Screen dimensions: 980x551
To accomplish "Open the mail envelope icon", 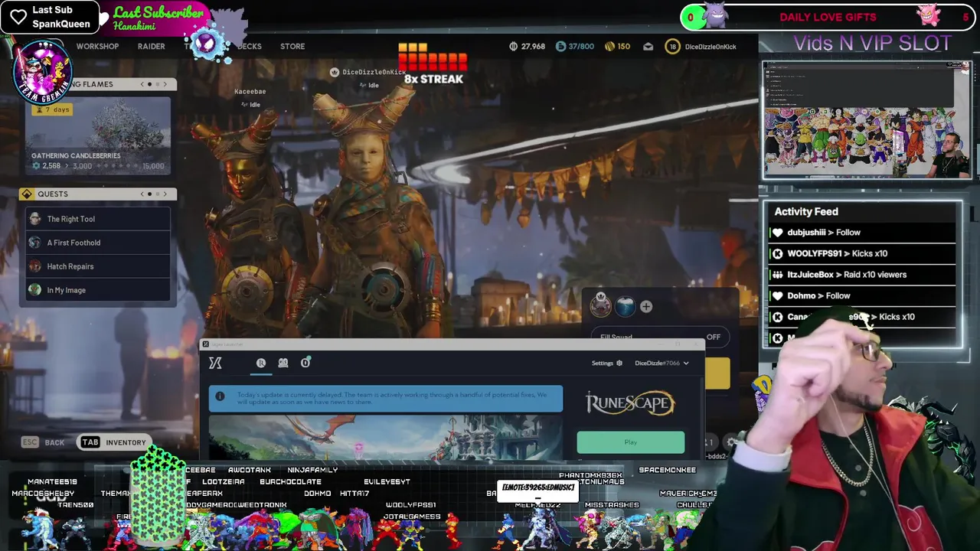I will (x=648, y=47).
